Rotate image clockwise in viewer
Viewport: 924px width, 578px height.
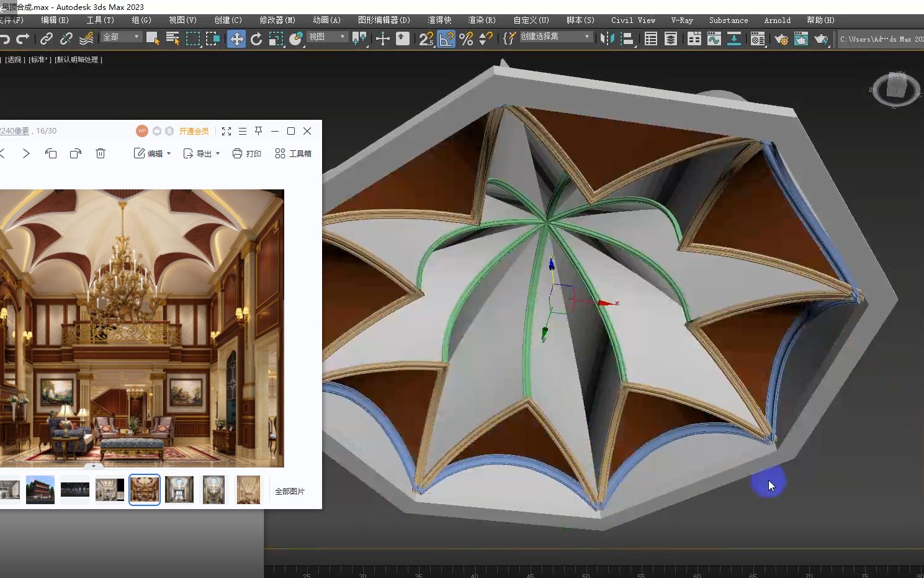(x=76, y=153)
